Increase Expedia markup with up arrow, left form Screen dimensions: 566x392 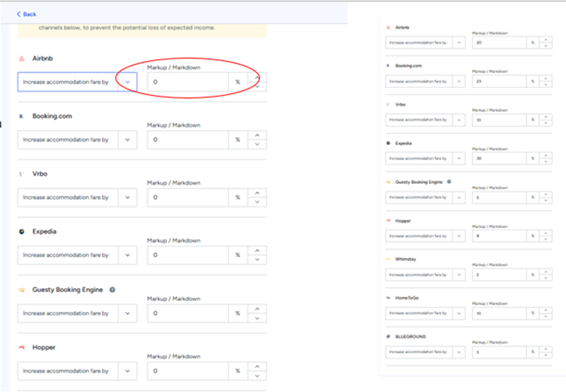pos(257,251)
